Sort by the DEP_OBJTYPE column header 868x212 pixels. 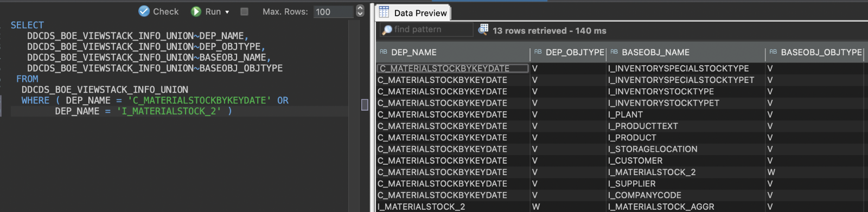(569, 53)
